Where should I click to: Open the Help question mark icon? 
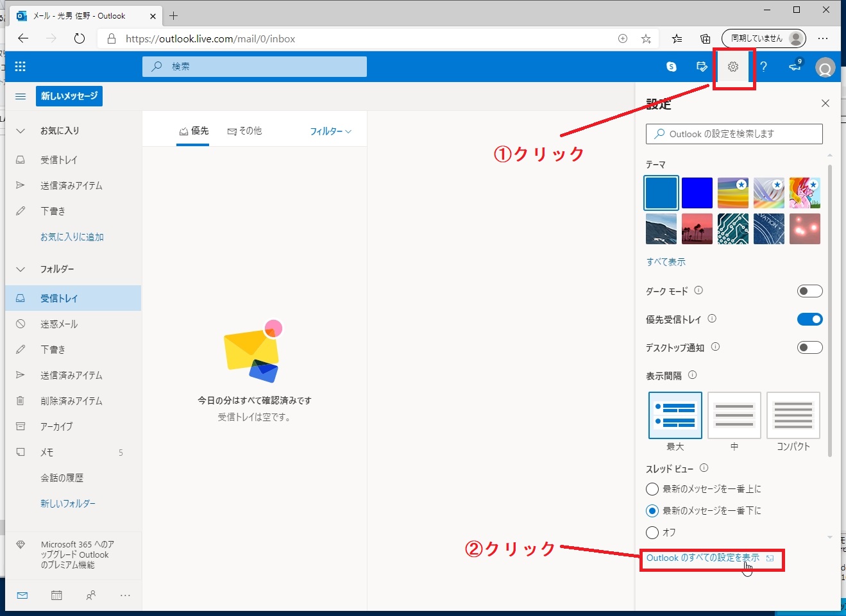765,67
